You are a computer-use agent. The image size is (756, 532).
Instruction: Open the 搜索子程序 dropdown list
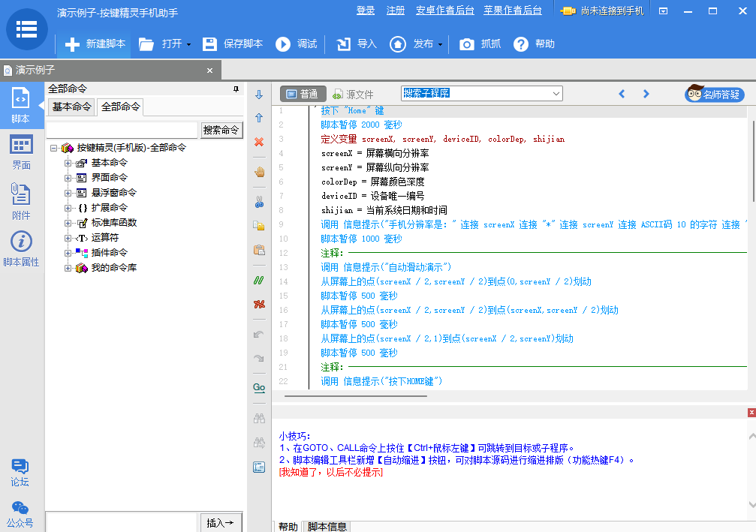point(554,93)
